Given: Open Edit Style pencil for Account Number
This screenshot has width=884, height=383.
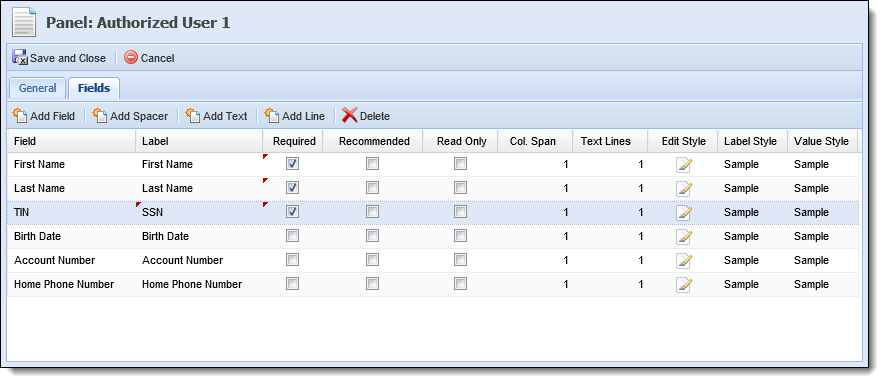Looking at the screenshot, I should click(683, 261).
